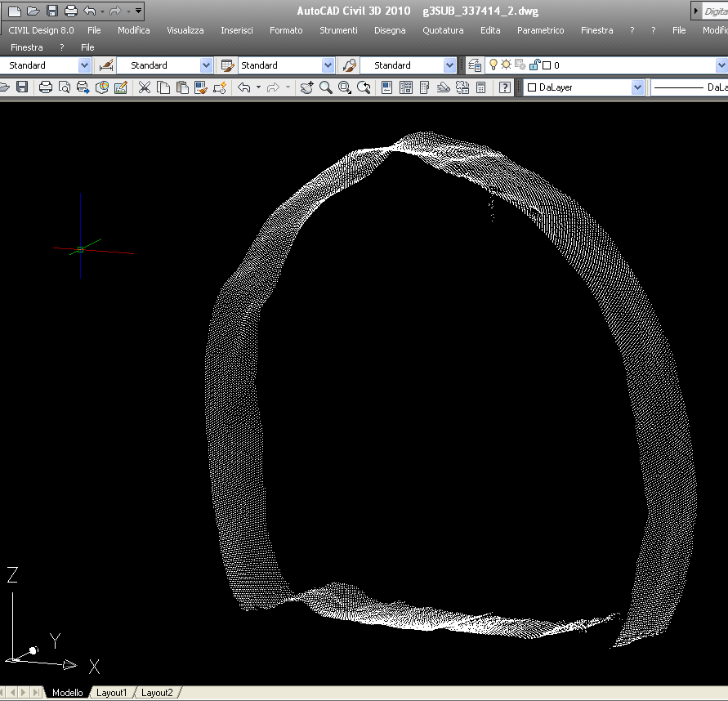Switch to the Layout2 tab

pos(157,693)
